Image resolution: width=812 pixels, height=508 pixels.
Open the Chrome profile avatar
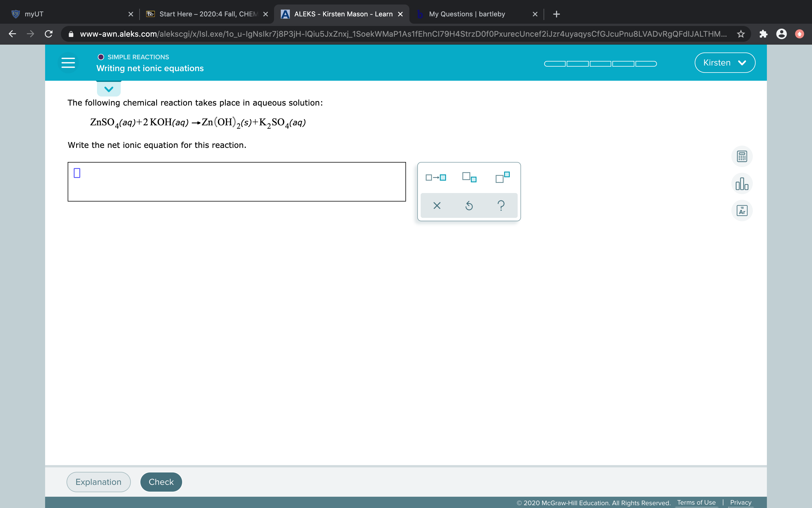[x=781, y=34]
